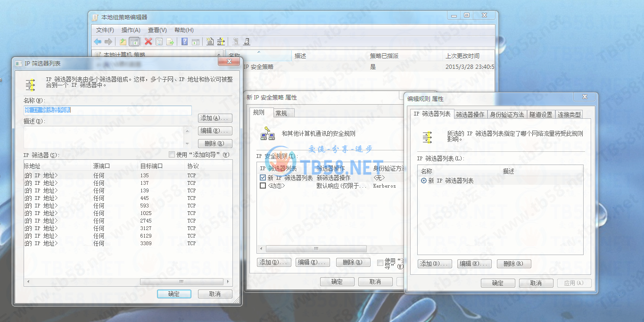Click the greyed assign policy toolbar icon

236,41
